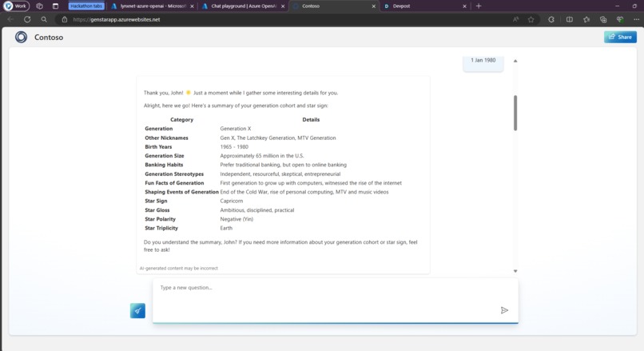Close the Chat playground tab
The width and height of the screenshot is (644, 351).
click(x=283, y=6)
